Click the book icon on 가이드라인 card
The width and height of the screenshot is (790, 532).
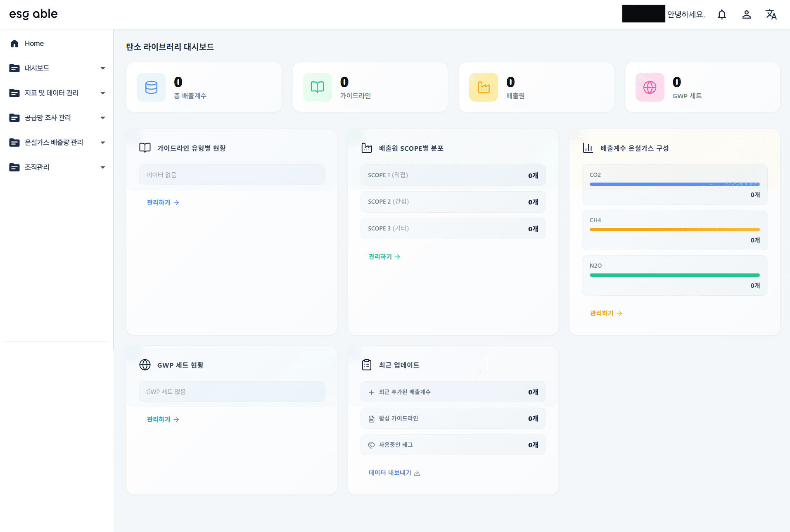coord(317,87)
